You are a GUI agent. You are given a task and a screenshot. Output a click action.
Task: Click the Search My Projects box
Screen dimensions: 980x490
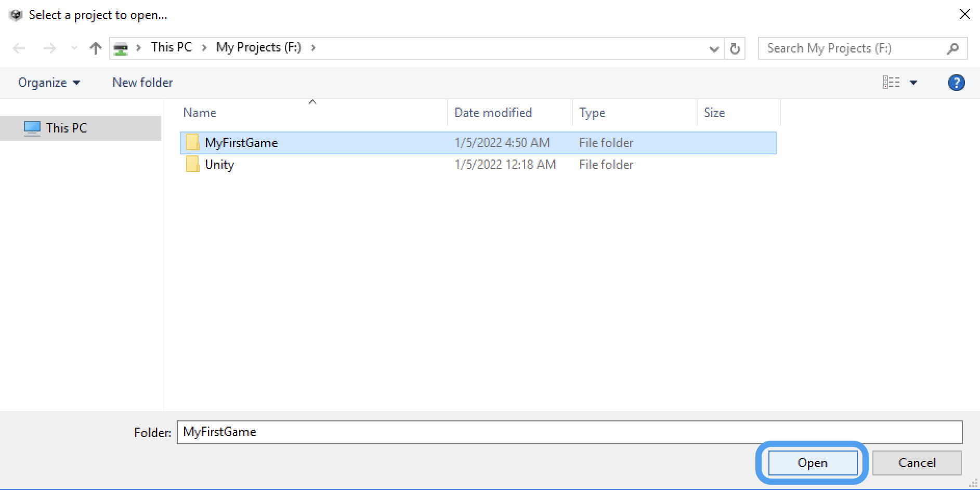853,48
